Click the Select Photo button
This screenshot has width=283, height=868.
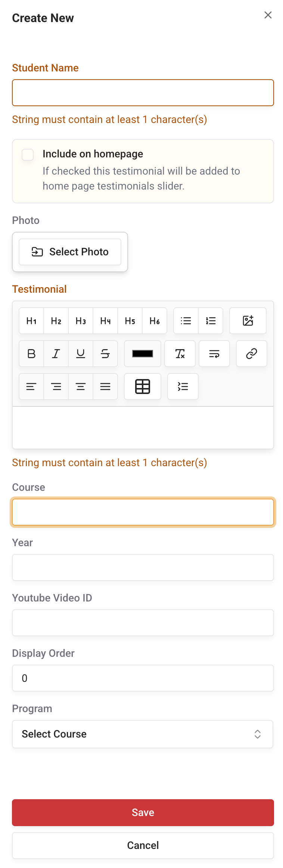[x=70, y=252]
